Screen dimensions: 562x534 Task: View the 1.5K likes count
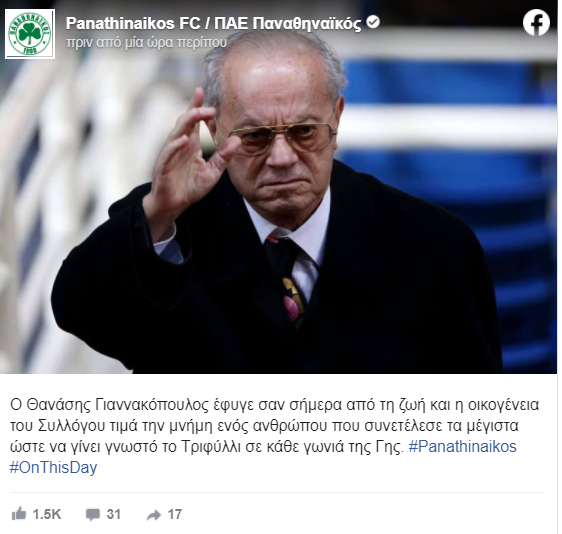click(x=47, y=514)
